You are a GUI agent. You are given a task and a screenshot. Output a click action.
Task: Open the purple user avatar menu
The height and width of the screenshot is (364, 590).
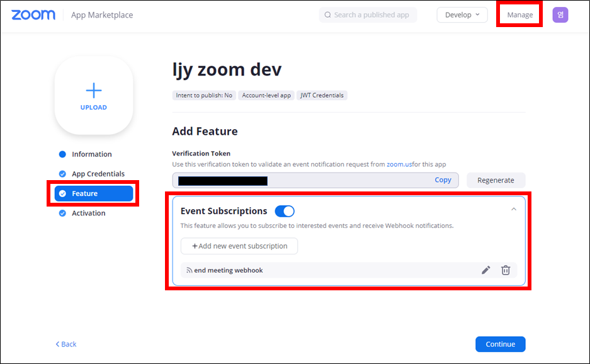click(x=560, y=15)
